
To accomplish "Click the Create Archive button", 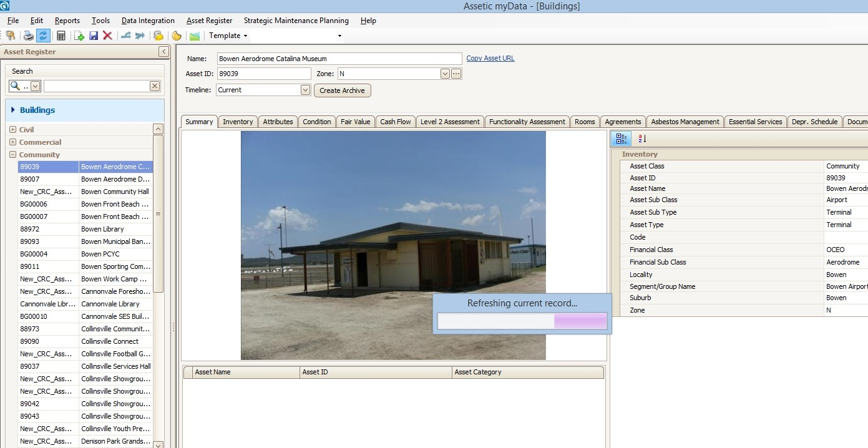I will point(342,90).
